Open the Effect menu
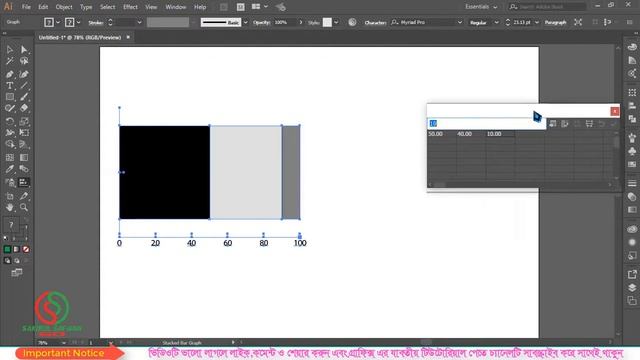Image resolution: width=640 pixels, height=360 pixels. click(130, 7)
